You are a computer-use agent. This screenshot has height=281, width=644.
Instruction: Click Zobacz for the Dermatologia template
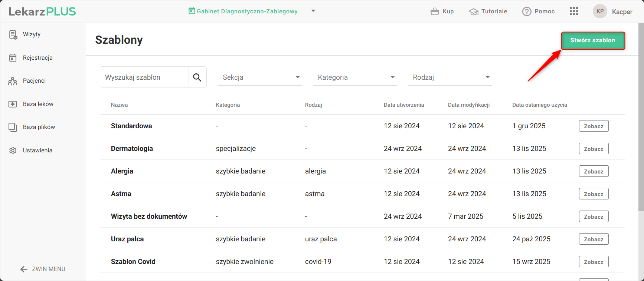coord(594,149)
